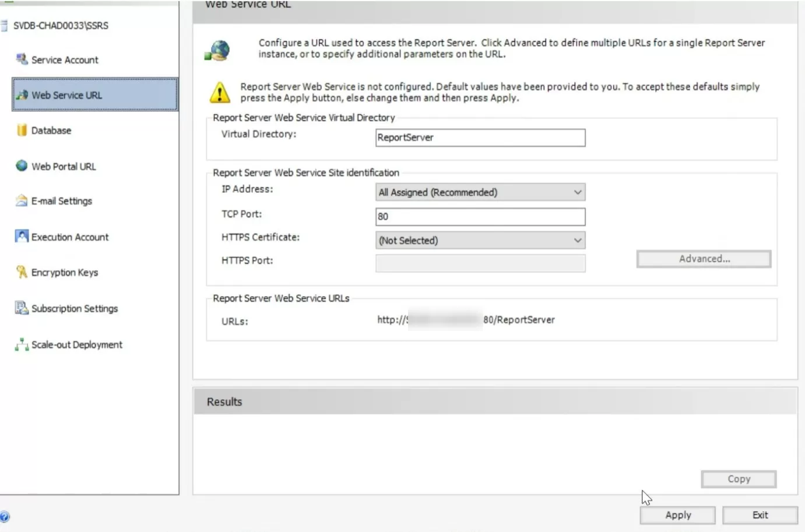Viewport: 805px width, 532px height.
Task: Click the Execution Account icon
Action: tap(22, 236)
